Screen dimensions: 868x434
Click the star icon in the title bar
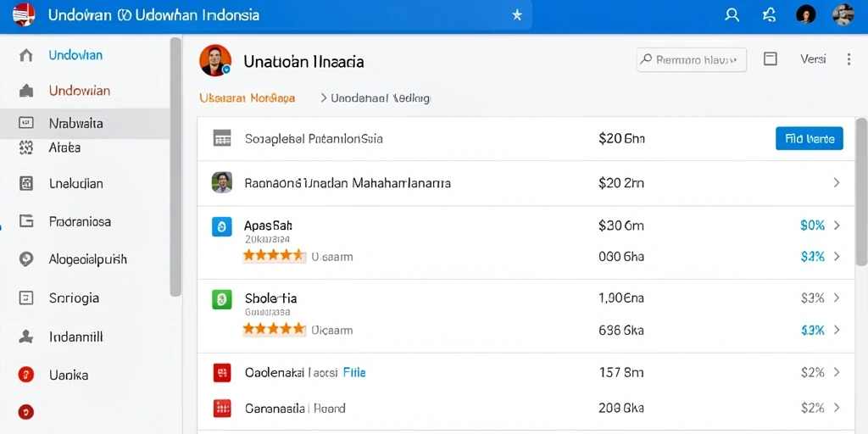[516, 15]
